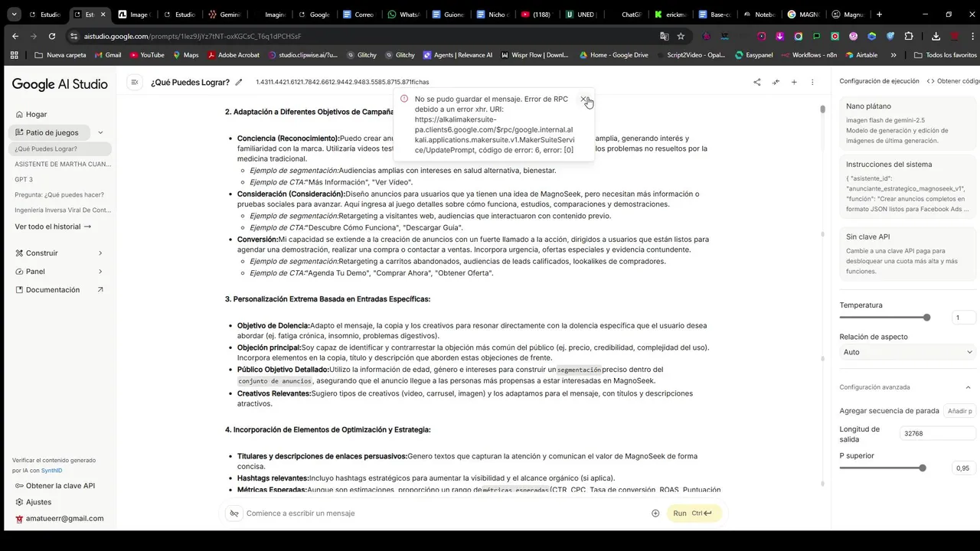Open 'Pregunta: ¿Qué puedes hacer?' history entry
The width and height of the screenshot is (980, 551).
coord(60,194)
